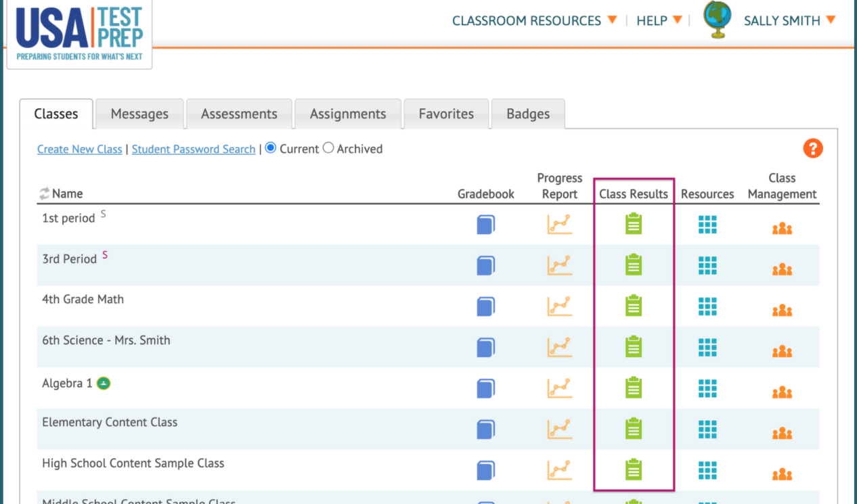857x504 pixels.
Task: Open Gradebook for Algebra 1
Action: coord(486,389)
